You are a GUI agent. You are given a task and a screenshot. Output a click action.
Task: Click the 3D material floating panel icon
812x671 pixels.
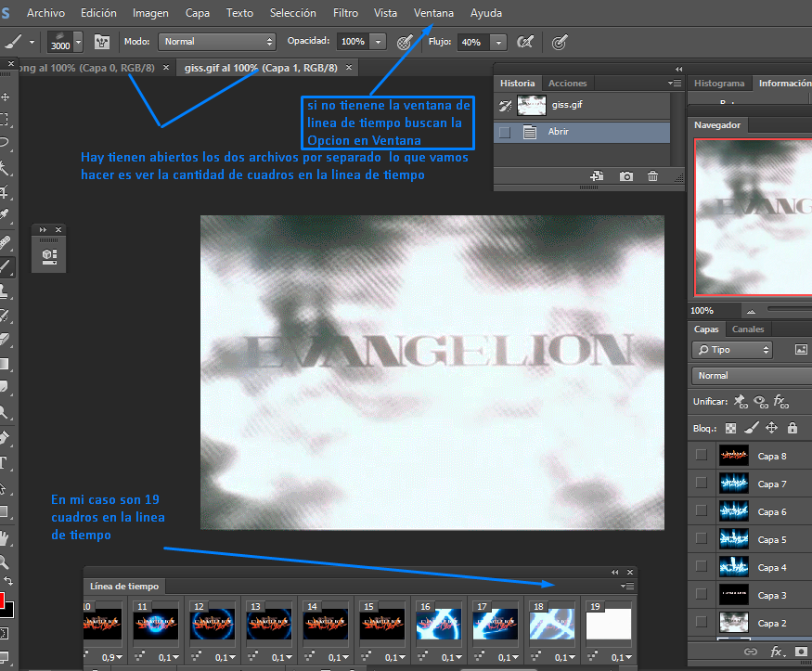(49, 256)
